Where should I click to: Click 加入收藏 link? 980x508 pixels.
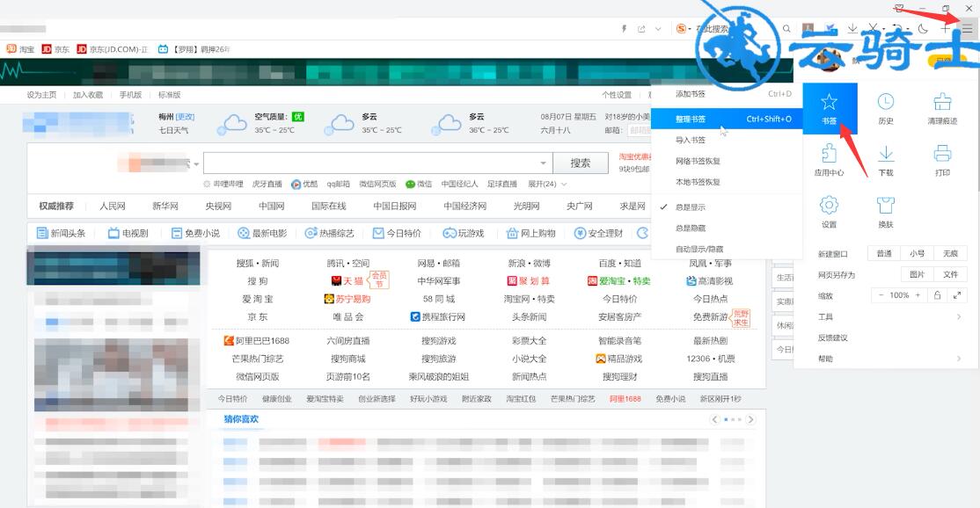[87, 95]
